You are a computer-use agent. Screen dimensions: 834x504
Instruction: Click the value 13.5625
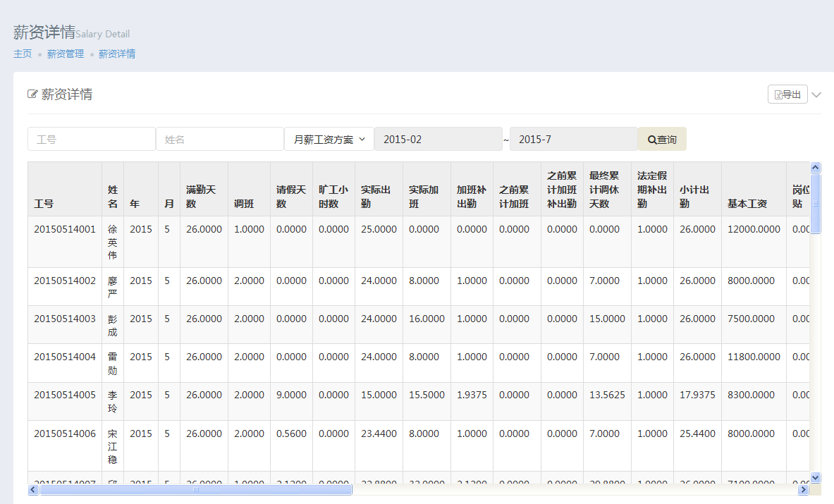tap(607, 395)
